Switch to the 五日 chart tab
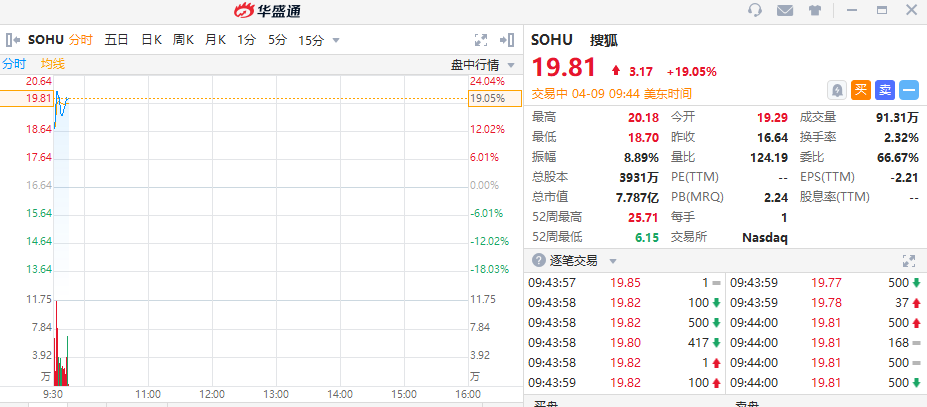Viewport: 927px width, 407px height. (x=117, y=40)
